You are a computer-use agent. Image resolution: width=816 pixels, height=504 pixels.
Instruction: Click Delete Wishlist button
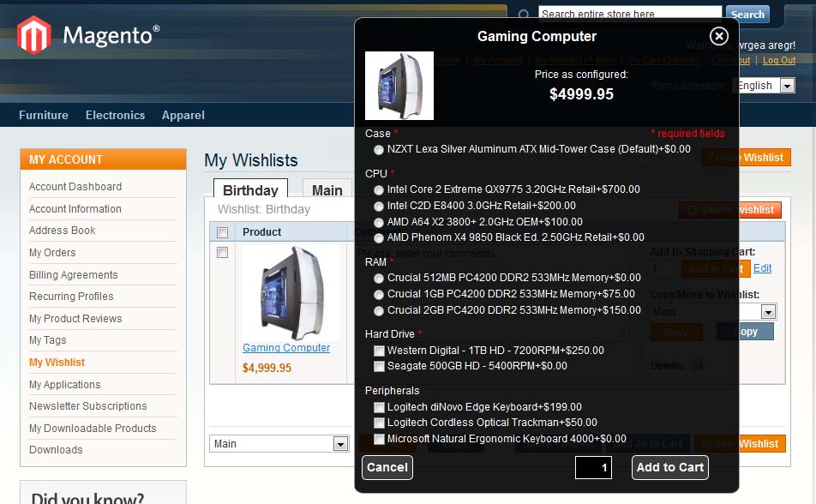[x=730, y=210]
